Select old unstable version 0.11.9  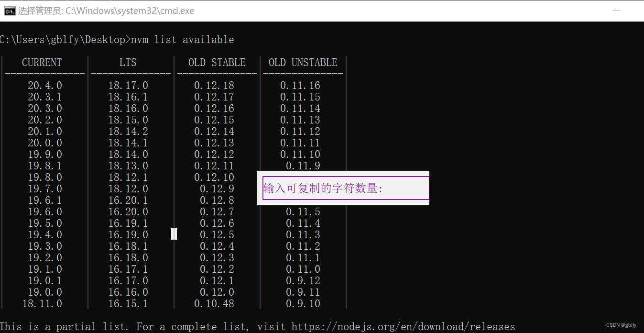coord(303,166)
